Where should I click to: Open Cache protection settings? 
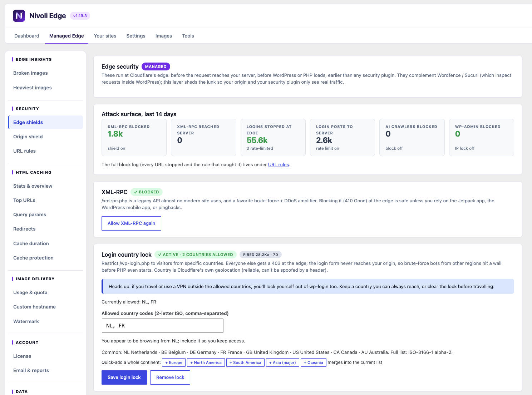click(x=45, y=258)
